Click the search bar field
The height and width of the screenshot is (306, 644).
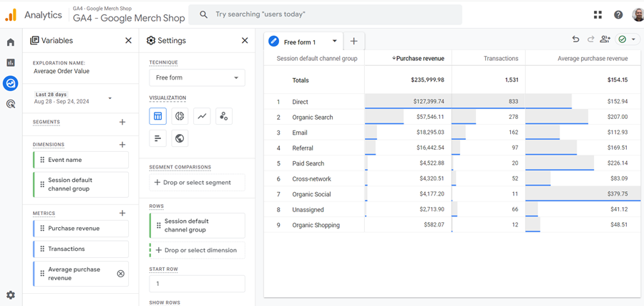[325, 15]
